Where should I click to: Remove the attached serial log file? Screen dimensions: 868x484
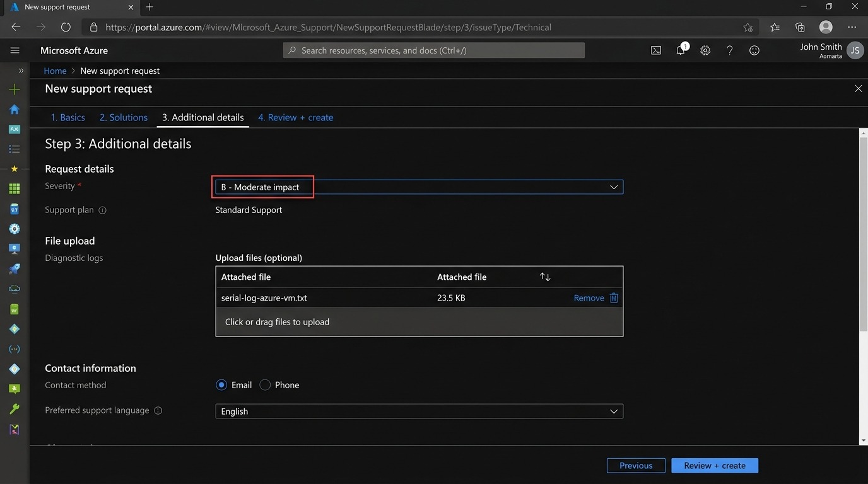[589, 297]
